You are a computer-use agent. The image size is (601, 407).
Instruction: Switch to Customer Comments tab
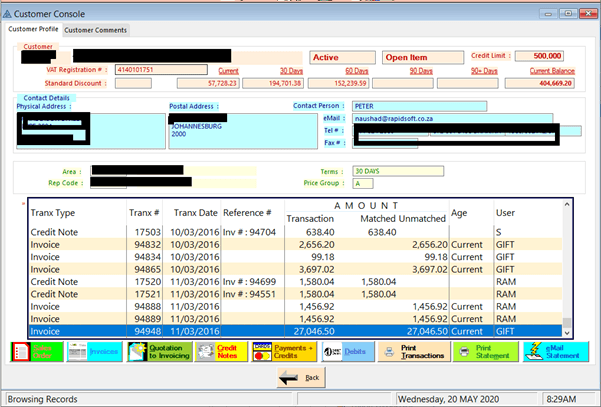pos(95,30)
